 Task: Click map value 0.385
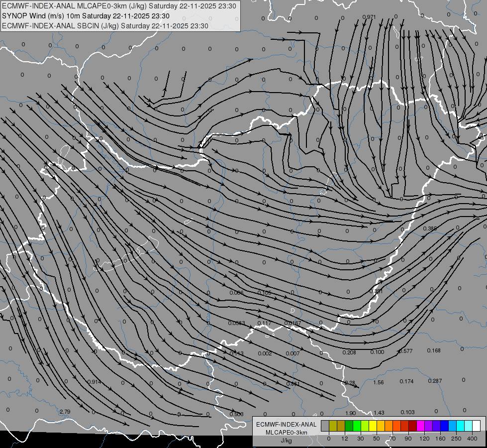(x=430, y=228)
